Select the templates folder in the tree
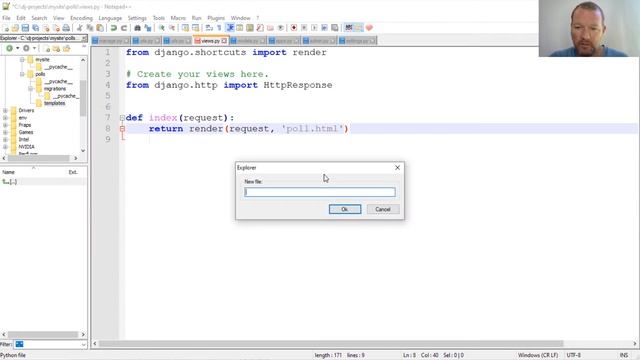 (x=54, y=103)
